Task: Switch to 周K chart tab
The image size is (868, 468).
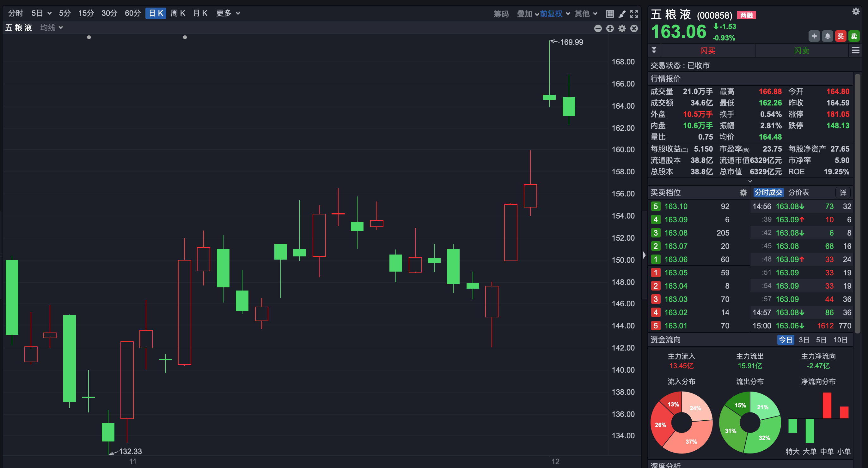Action: (178, 13)
